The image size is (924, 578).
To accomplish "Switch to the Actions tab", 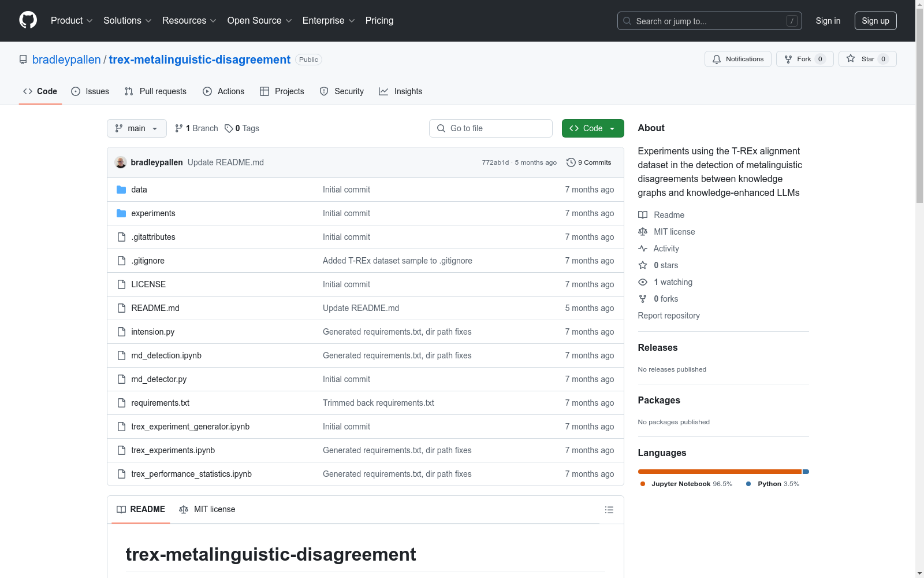I will click(x=223, y=91).
